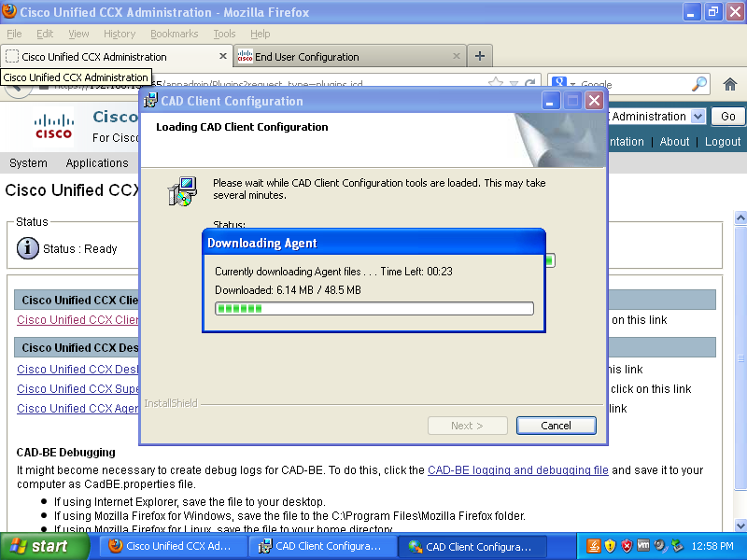Click the yellow shield tray icon
The image size is (747, 560).
[x=611, y=546]
